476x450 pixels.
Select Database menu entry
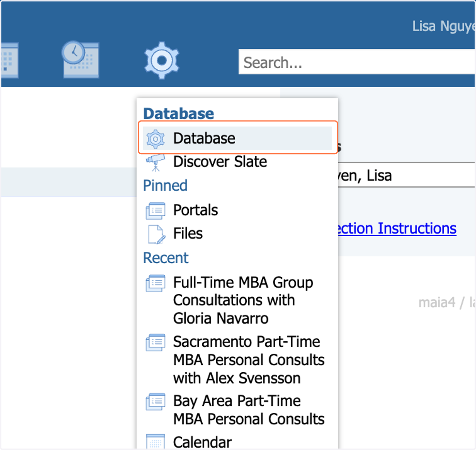(237, 138)
